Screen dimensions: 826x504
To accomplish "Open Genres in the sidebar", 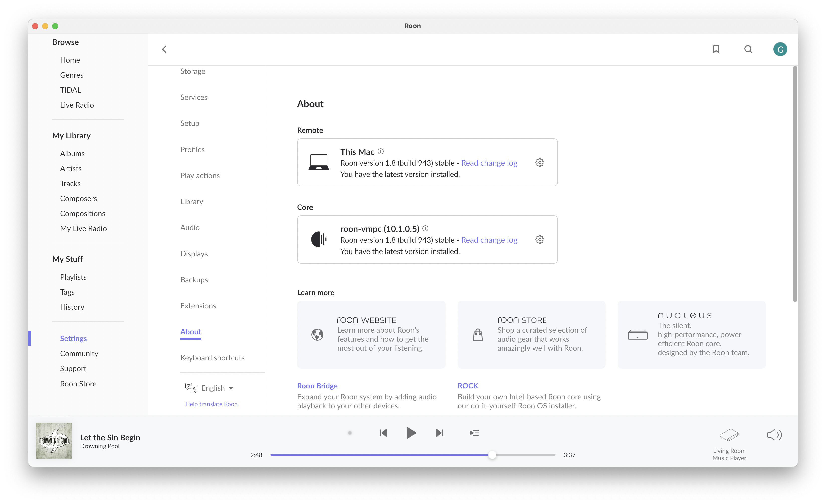I will click(x=72, y=75).
